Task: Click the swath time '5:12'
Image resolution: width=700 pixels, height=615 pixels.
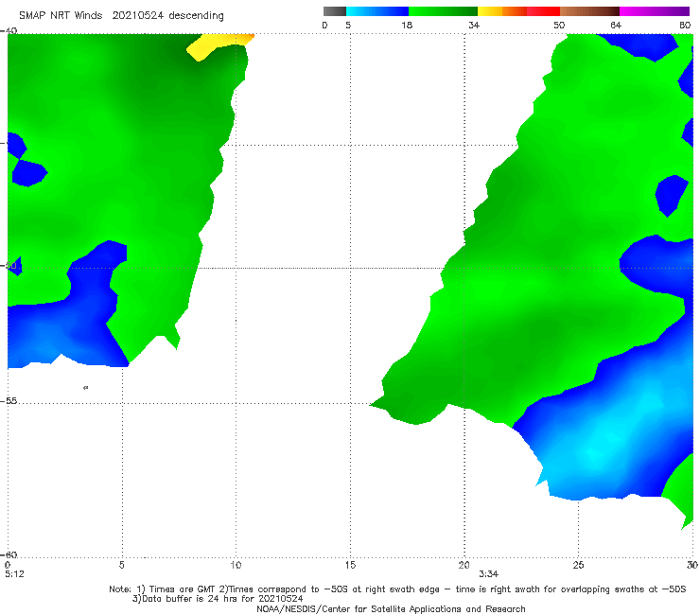Action: coord(14,574)
